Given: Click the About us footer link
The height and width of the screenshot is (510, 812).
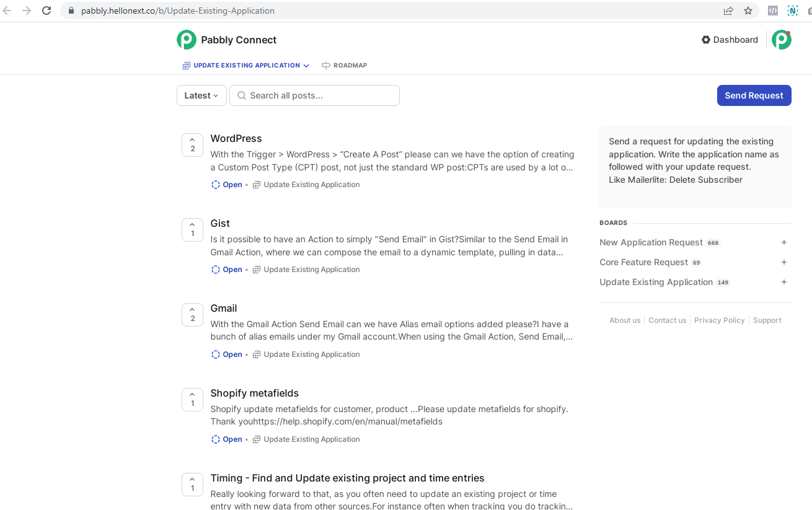Looking at the screenshot, I should [x=625, y=320].
